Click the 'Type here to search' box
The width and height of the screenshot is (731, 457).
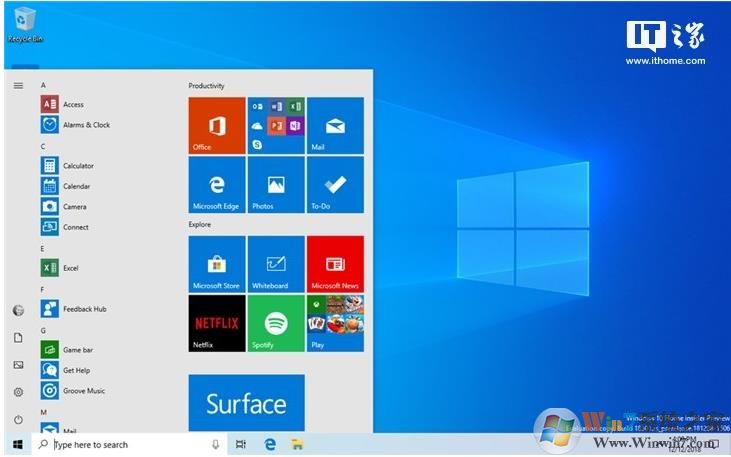(129, 444)
